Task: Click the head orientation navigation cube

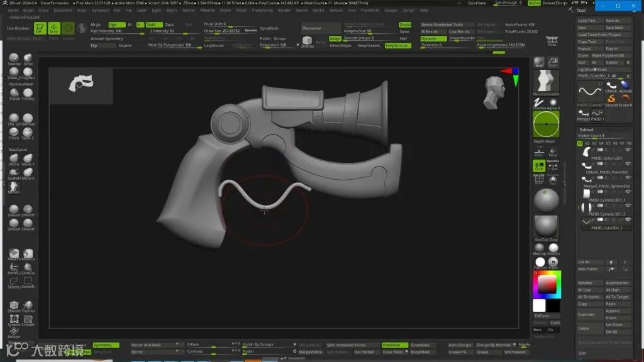Action: (x=494, y=93)
